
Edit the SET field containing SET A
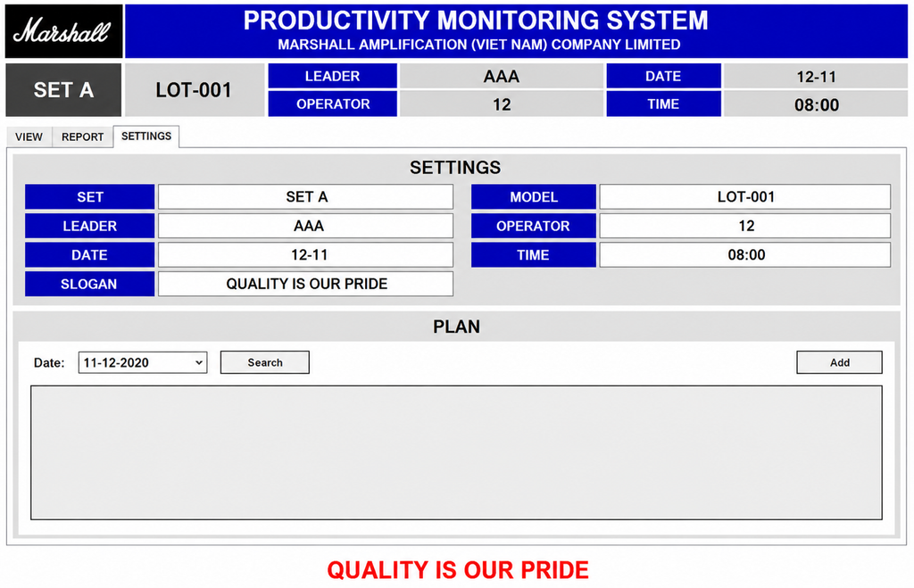pyautogui.click(x=305, y=197)
